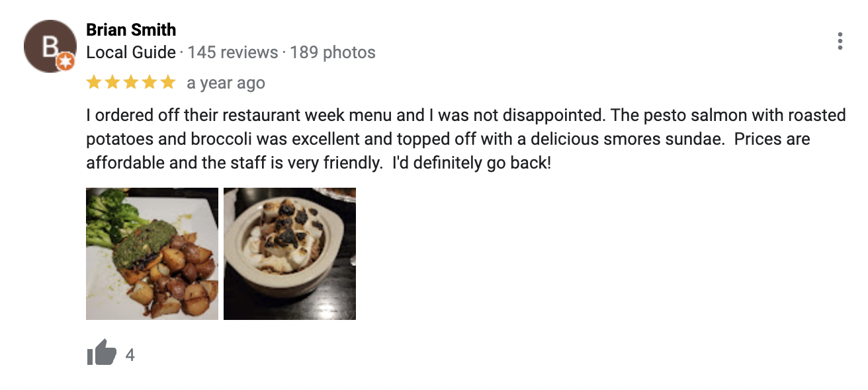Click the first yellow rating star

[x=94, y=83]
